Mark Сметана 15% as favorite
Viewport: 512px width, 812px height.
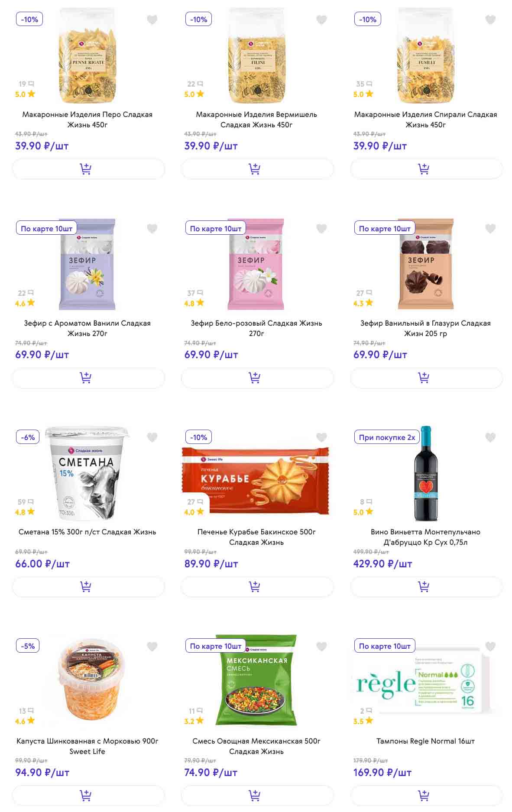(152, 437)
